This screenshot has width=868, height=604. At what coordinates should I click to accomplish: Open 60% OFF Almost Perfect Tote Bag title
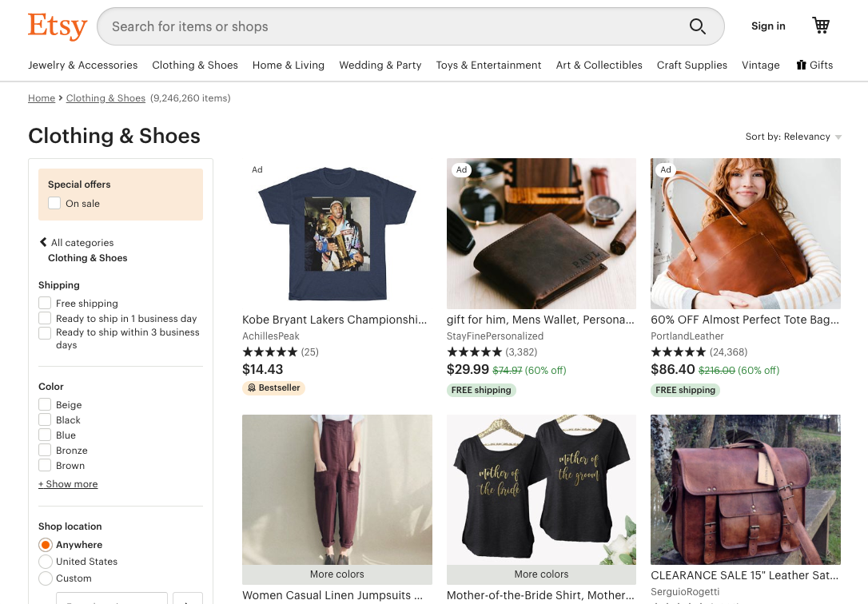click(745, 319)
